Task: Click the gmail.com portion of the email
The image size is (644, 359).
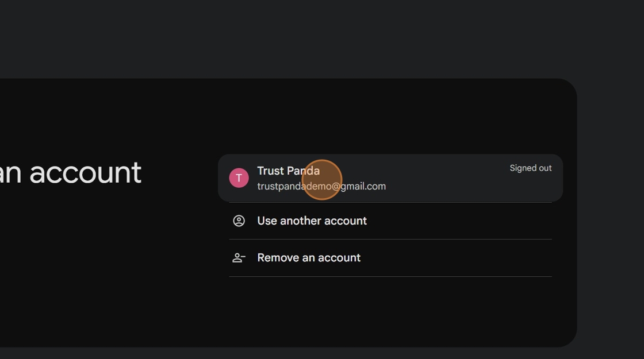Action: [363, 187]
